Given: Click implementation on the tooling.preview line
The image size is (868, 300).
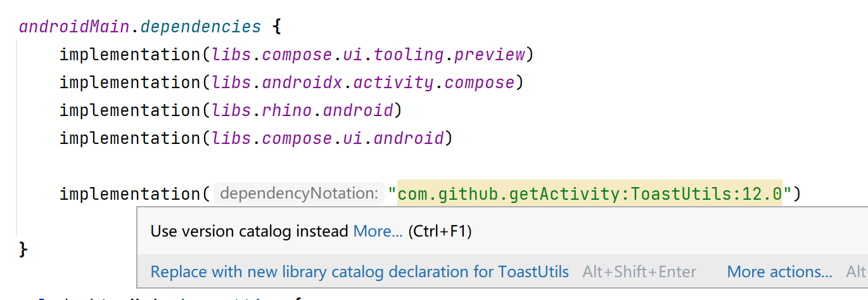Looking at the screenshot, I should 131,55.
